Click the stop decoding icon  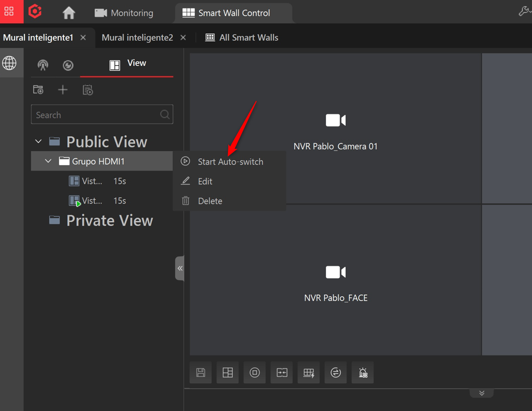point(254,372)
